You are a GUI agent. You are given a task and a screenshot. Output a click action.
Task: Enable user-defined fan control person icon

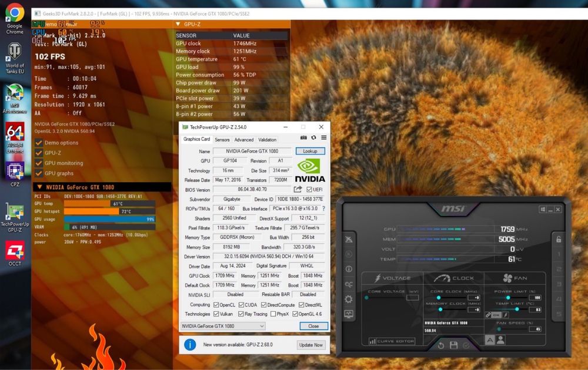coord(500,339)
